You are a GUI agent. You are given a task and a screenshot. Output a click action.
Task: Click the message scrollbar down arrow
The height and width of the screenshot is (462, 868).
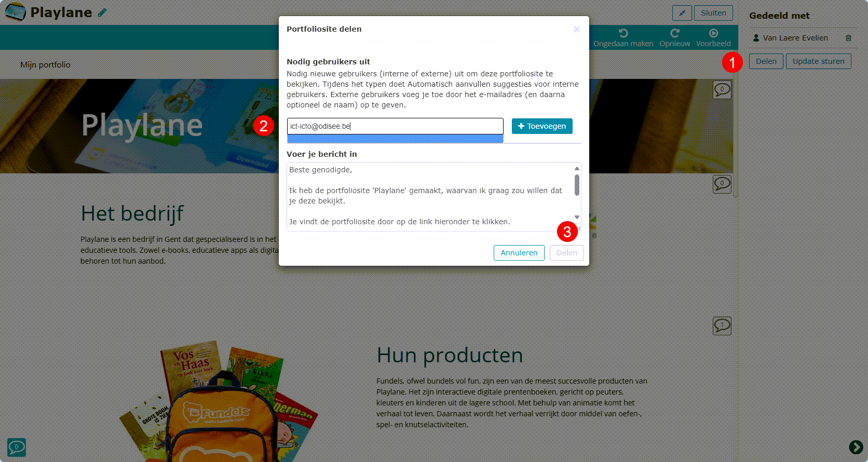click(x=577, y=217)
